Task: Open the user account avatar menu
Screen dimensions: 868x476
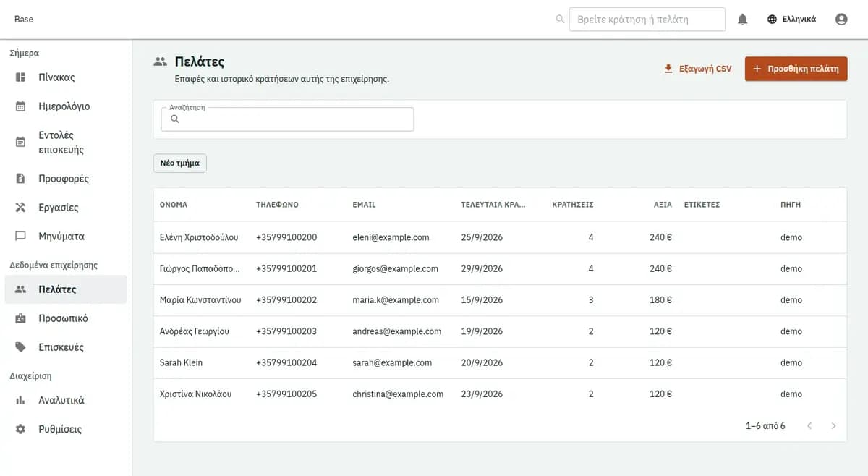Action: (x=841, y=20)
